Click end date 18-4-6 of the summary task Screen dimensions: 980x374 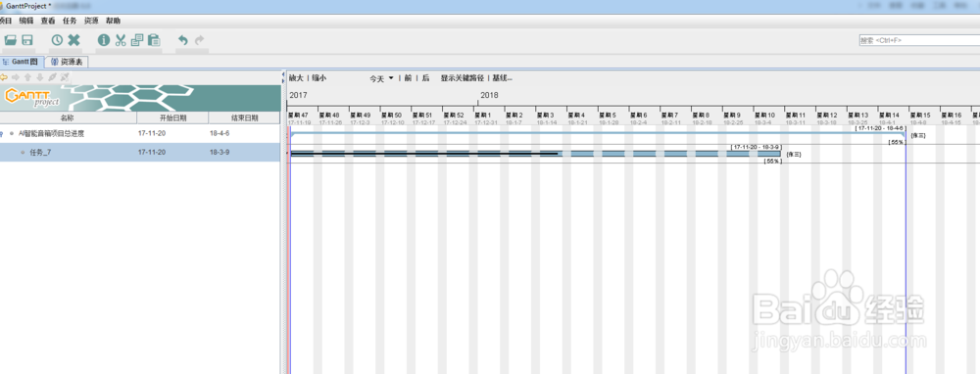(x=220, y=133)
